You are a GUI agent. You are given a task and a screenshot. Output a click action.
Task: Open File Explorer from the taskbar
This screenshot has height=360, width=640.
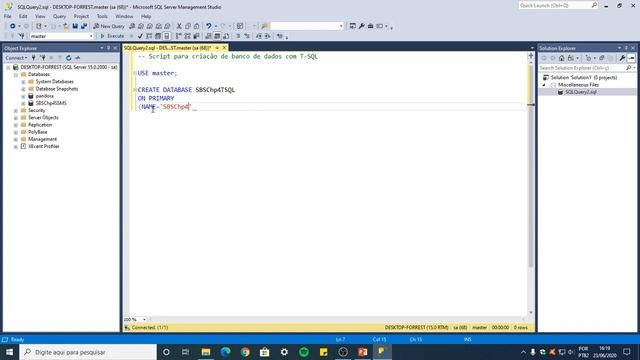206,352
